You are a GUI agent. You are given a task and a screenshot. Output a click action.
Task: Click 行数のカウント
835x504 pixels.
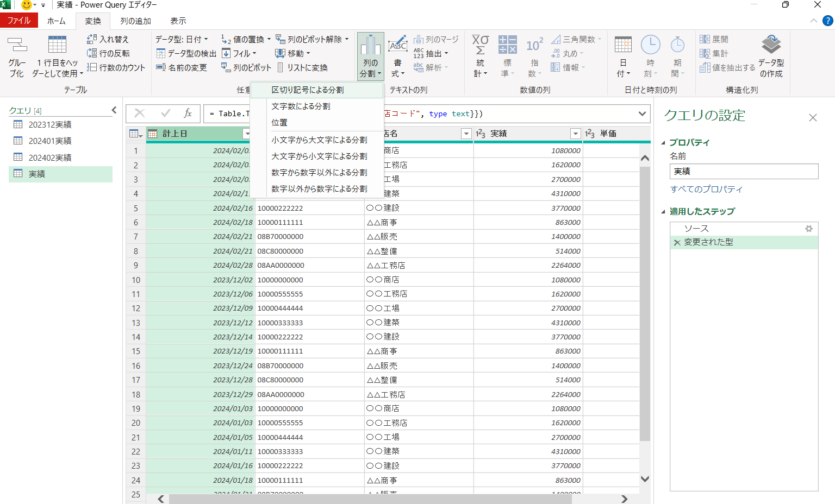(116, 67)
